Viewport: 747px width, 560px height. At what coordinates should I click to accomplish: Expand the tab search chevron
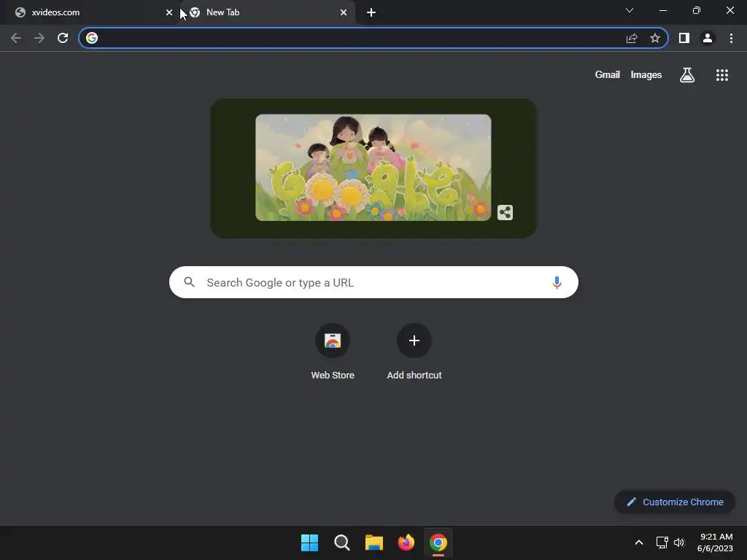[x=630, y=10]
